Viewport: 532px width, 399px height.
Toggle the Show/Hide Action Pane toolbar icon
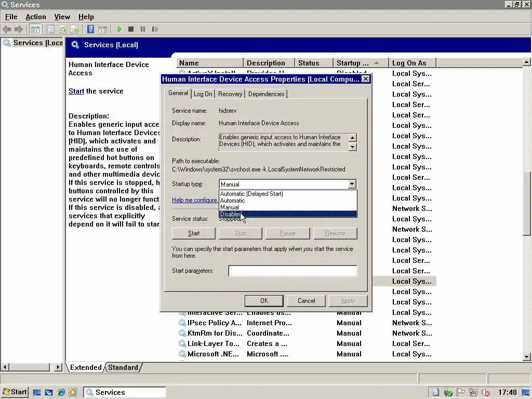pyautogui.click(x=103, y=29)
